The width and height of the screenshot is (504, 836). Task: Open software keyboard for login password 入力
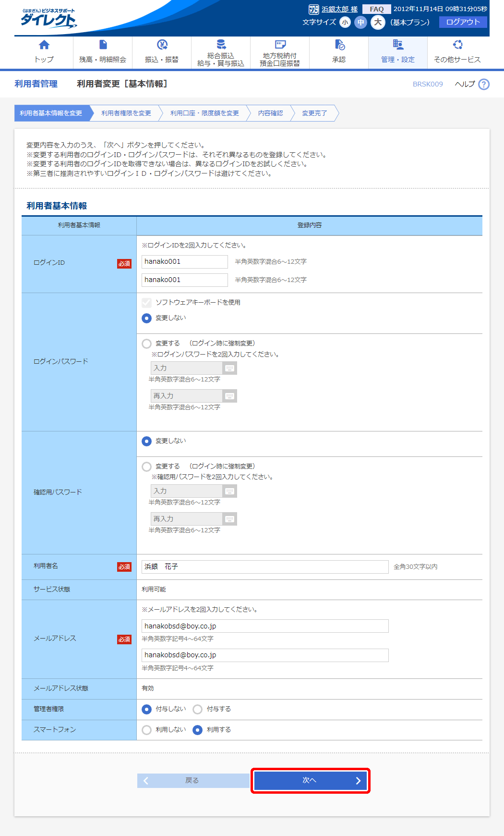(230, 369)
